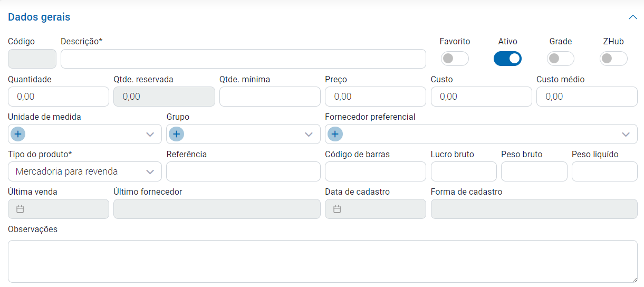644x287 pixels.
Task: Focus the Preço input field
Action: tap(375, 97)
